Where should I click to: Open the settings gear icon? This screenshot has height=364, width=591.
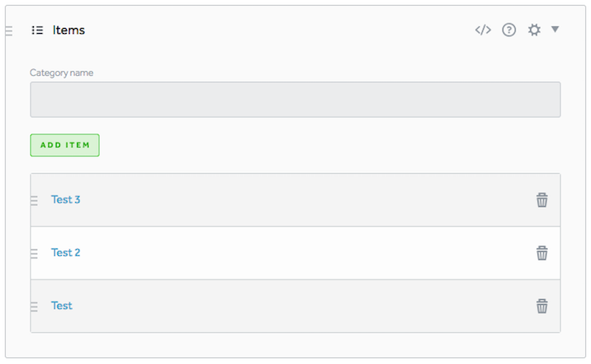(x=534, y=30)
